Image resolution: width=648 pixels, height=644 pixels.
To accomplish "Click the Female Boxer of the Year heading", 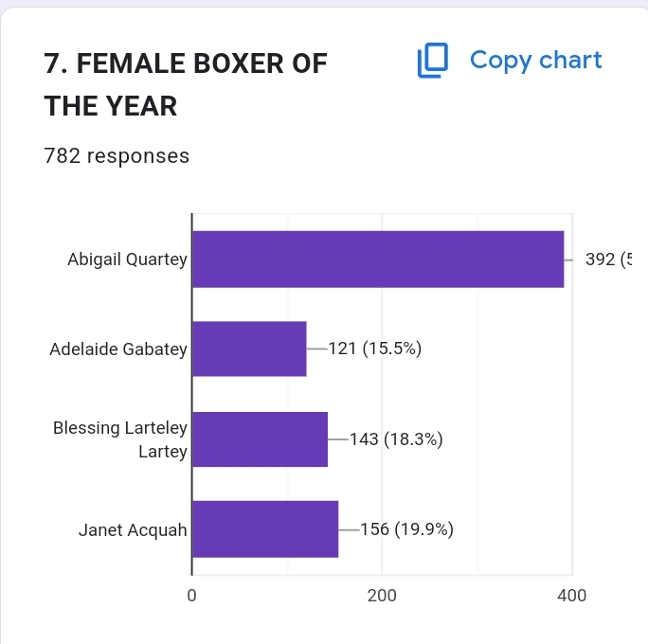I will (186, 84).
